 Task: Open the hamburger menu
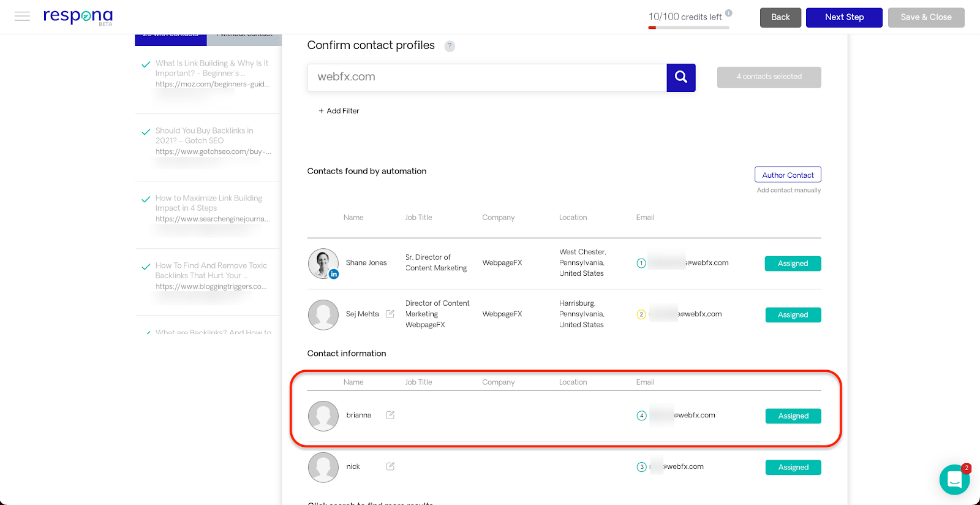pyautogui.click(x=22, y=17)
